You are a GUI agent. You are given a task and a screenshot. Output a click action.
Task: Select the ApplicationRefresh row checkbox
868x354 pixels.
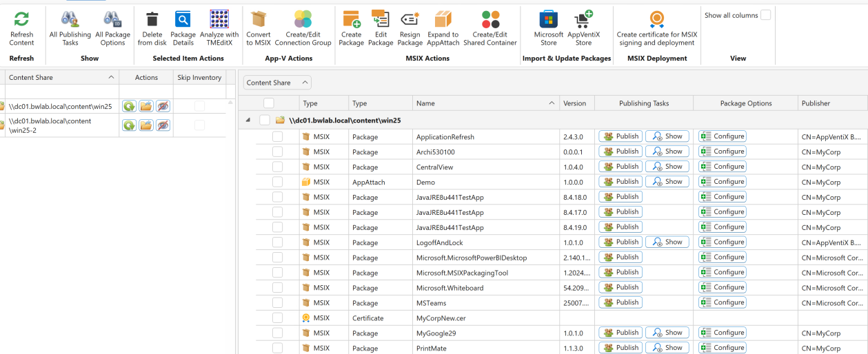(x=277, y=137)
